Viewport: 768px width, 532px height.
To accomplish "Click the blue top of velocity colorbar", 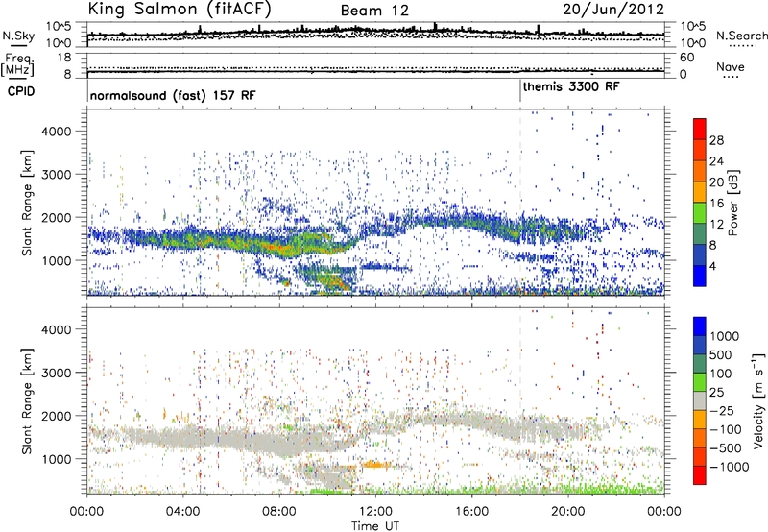I will pyautogui.click(x=700, y=326).
